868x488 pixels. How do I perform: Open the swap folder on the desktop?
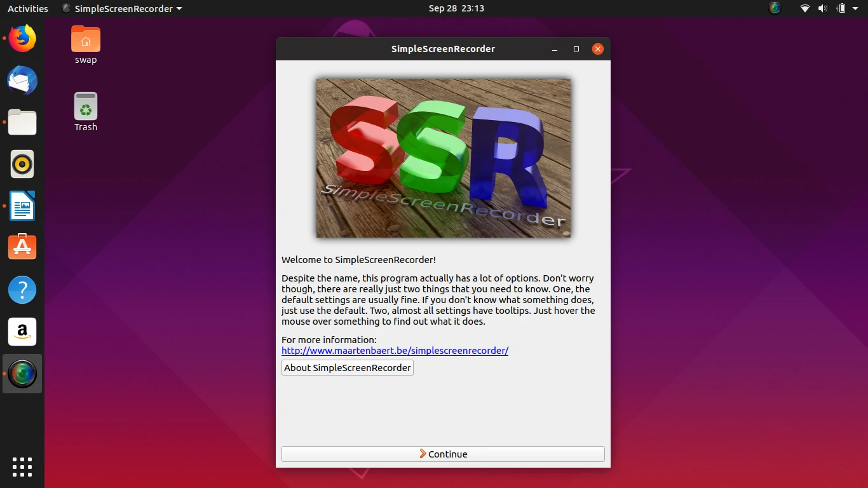pyautogui.click(x=86, y=45)
